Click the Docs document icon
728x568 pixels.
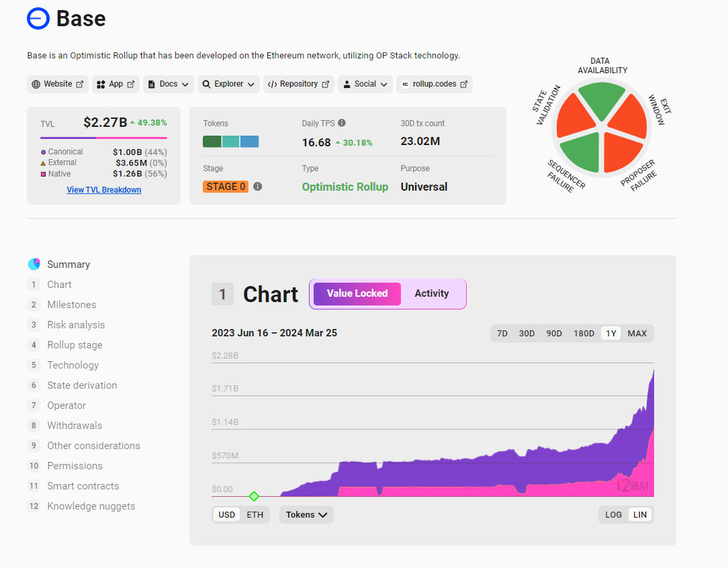151,85
